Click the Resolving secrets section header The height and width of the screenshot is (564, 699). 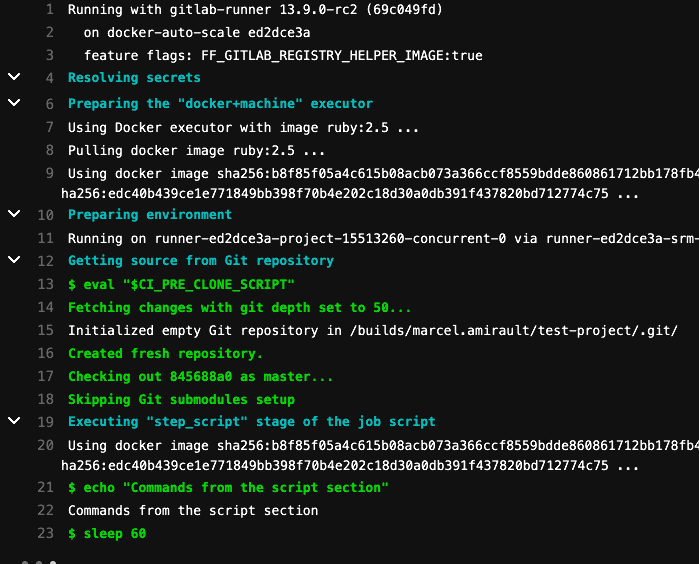(x=134, y=78)
